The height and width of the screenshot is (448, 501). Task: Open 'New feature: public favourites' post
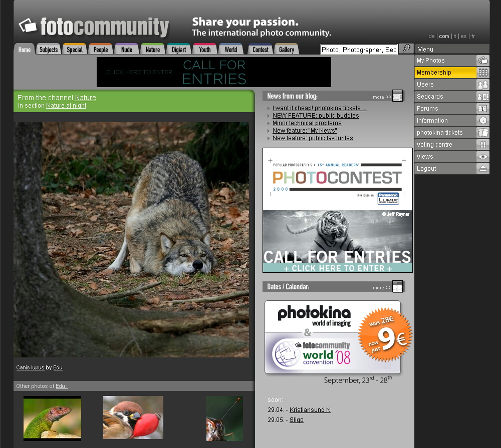(313, 138)
